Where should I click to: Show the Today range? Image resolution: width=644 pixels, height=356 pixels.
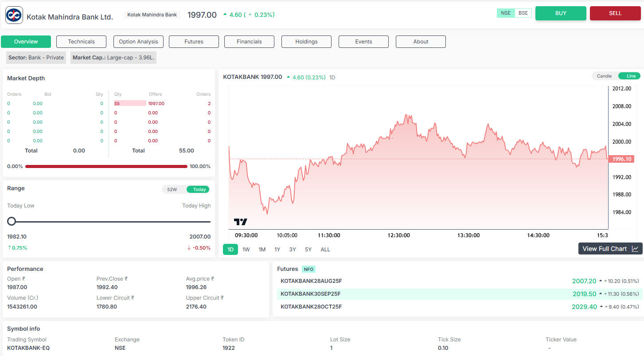point(199,189)
